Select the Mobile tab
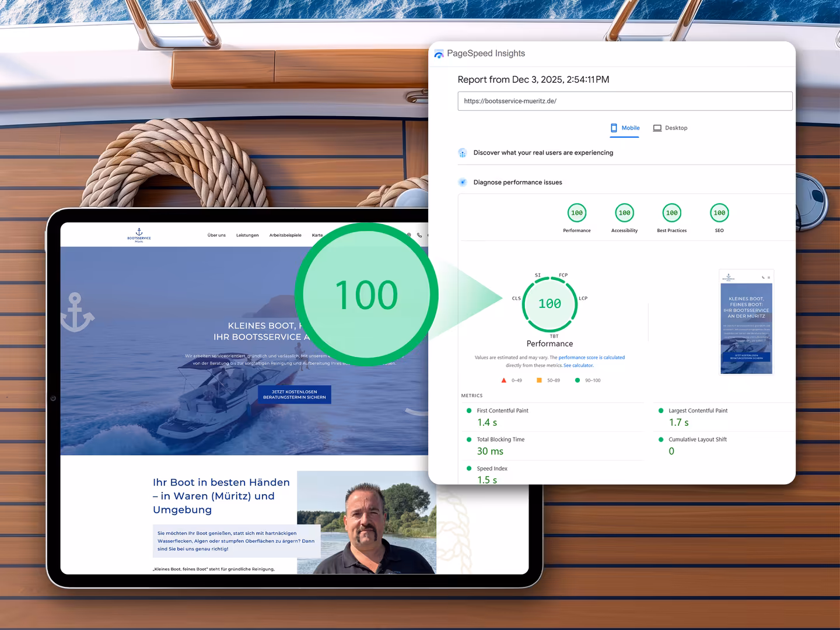Image resolution: width=840 pixels, height=630 pixels. (x=624, y=128)
